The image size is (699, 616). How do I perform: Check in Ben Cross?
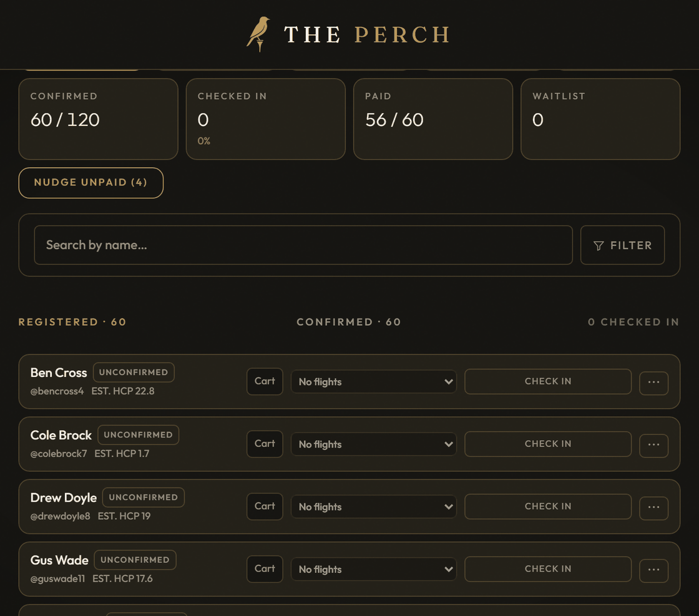click(548, 381)
